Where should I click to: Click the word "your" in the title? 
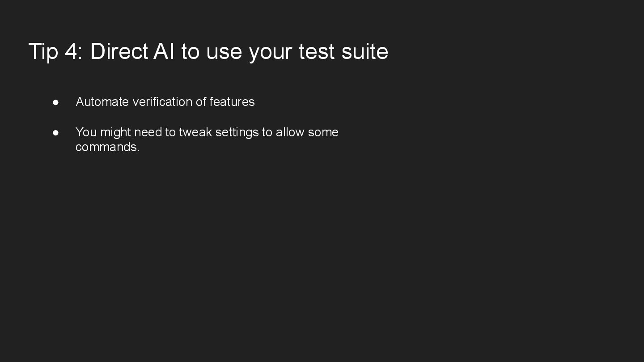pos(270,51)
